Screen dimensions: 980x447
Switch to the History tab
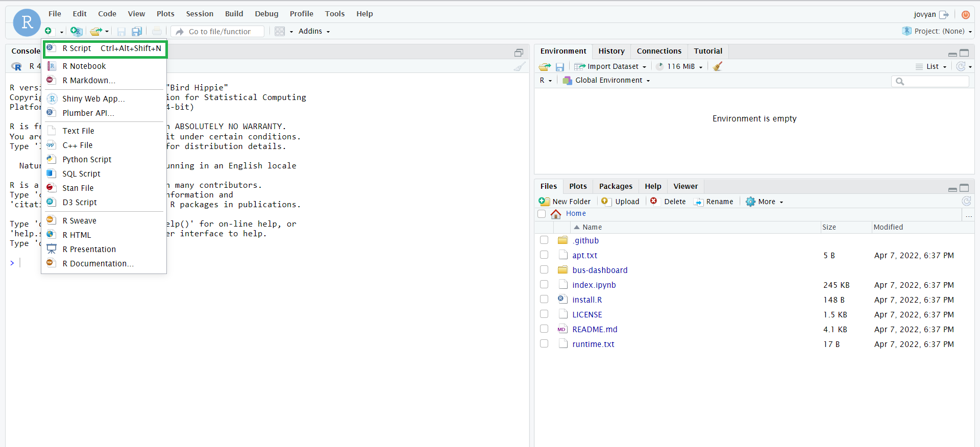[x=611, y=51]
